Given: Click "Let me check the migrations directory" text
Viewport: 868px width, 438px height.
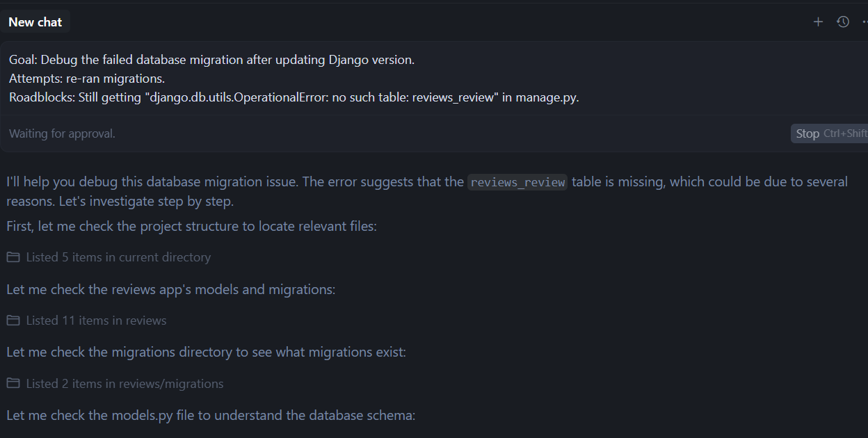Looking at the screenshot, I should pos(206,352).
